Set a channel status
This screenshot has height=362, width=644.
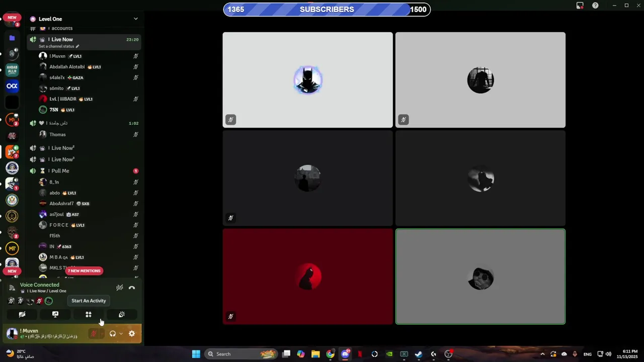pyautogui.click(x=59, y=46)
